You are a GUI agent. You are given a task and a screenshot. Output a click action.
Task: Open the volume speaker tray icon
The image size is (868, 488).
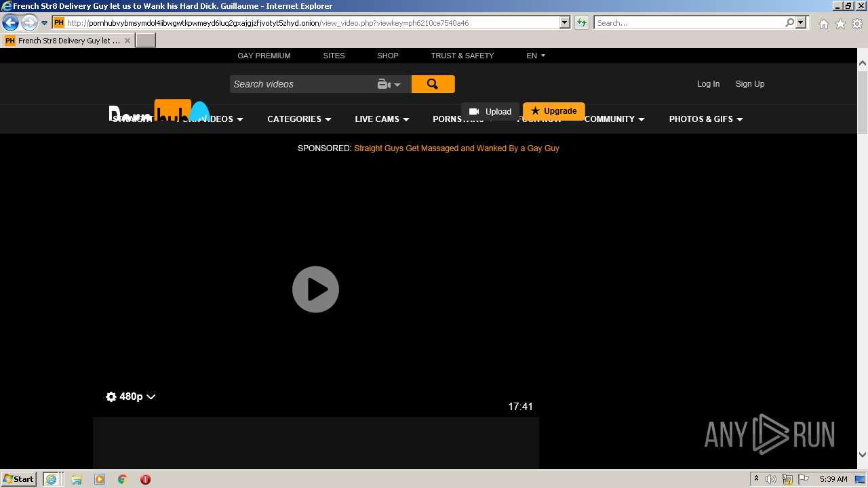coord(771,479)
